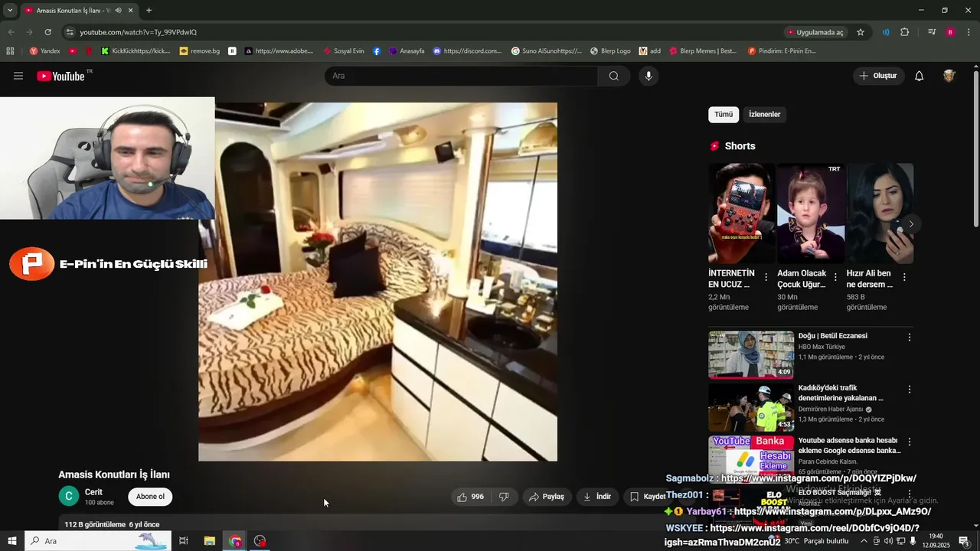This screenshot has height=551, width=980.
Task: Open options for Hızır Ali short
Action: [904, 277]
